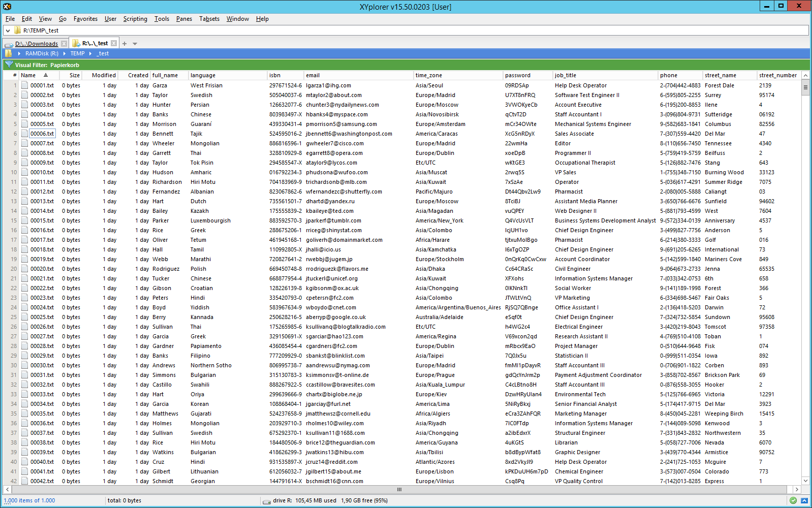Open the tab list dropdown arrow
Image resolution: width=812 pixels, height=508 pixels.
(135, 44)
